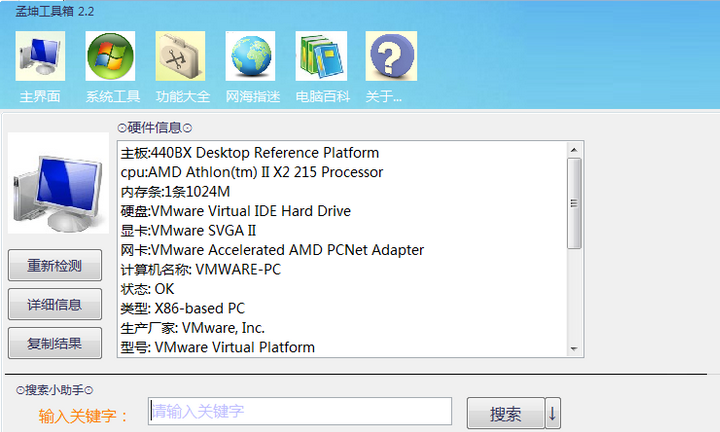This screenshot has height=432, width=720.
Task: Select the 功能大全 label
Action: (183, 96)
